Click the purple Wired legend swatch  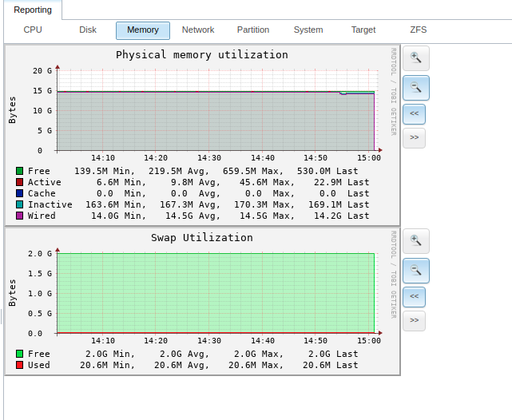coord(20,216)
